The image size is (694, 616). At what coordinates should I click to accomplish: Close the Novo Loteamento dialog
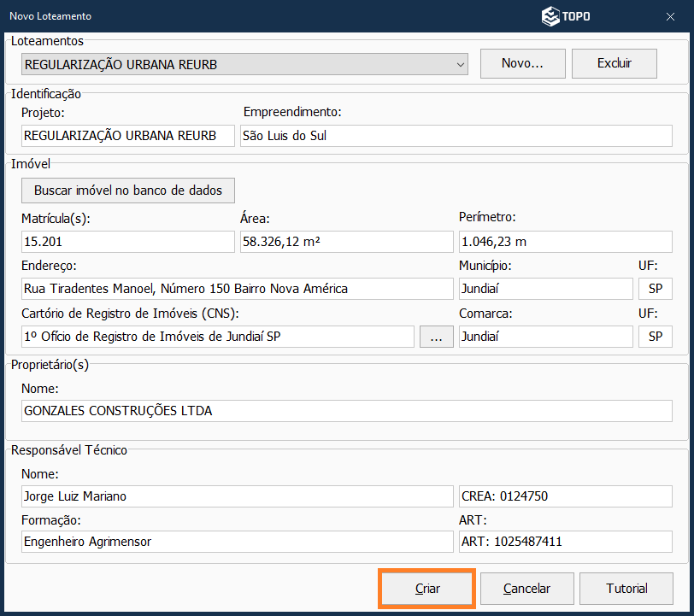(x=670, y=16)
